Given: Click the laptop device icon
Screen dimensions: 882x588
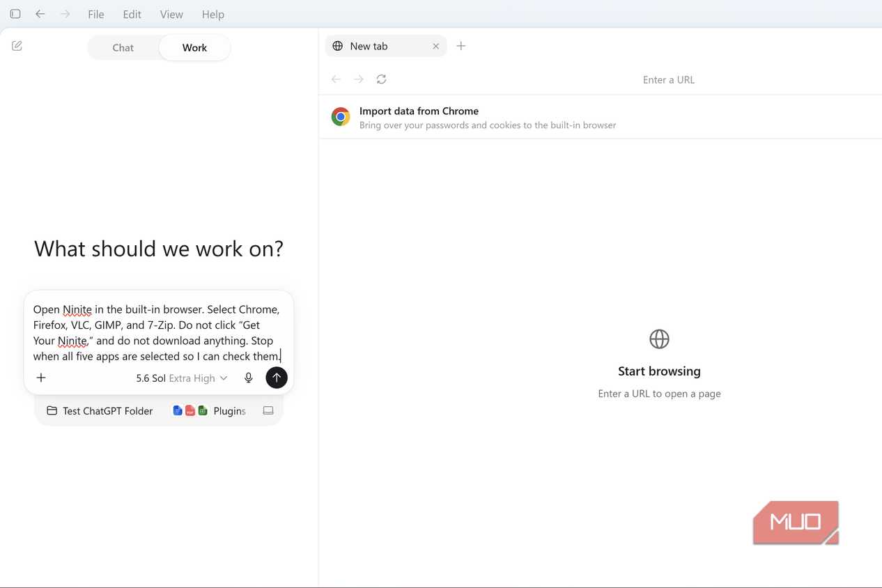Looking at the screenshot, I should click(268, 411).
